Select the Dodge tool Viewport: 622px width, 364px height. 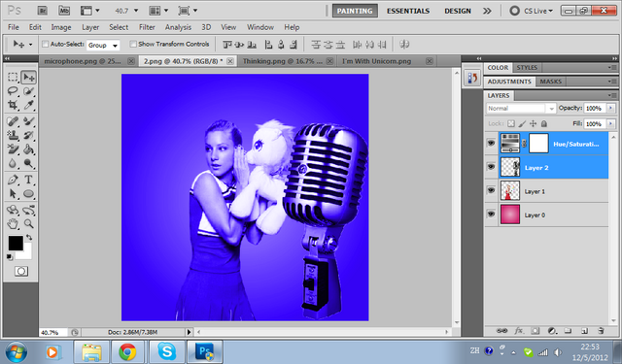[x=28, y=163]
